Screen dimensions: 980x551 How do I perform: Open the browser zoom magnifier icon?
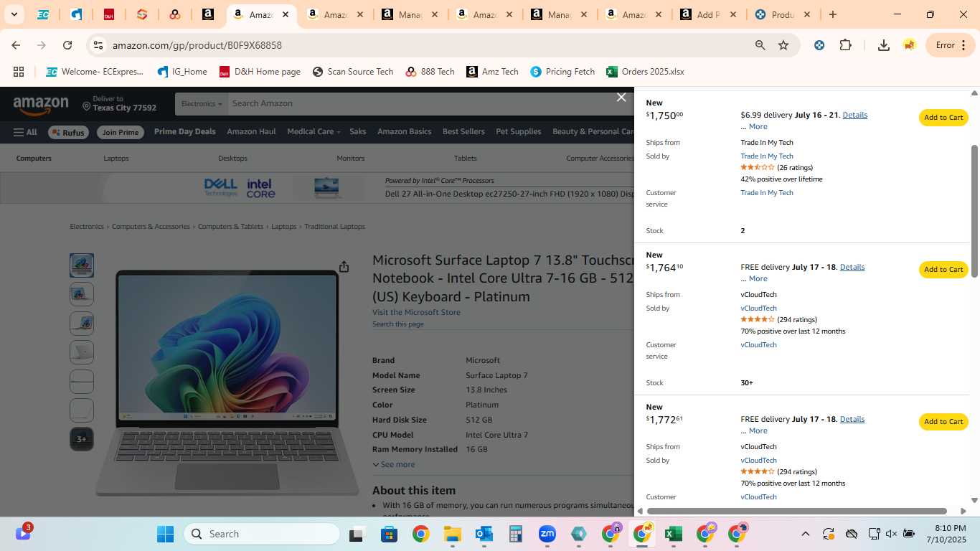(x=760, y=45)
